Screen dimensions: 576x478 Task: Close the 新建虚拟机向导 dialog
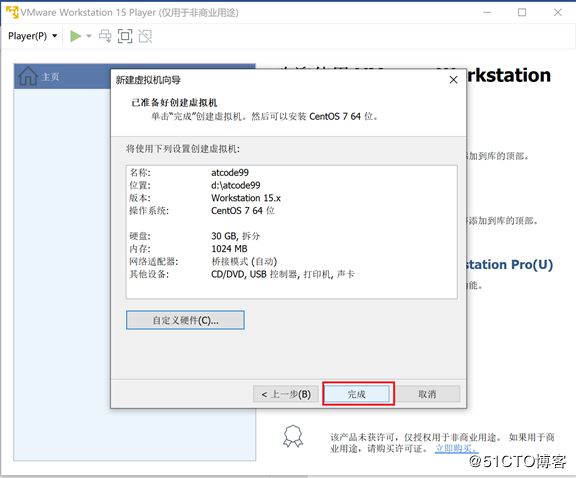(453, 80)
